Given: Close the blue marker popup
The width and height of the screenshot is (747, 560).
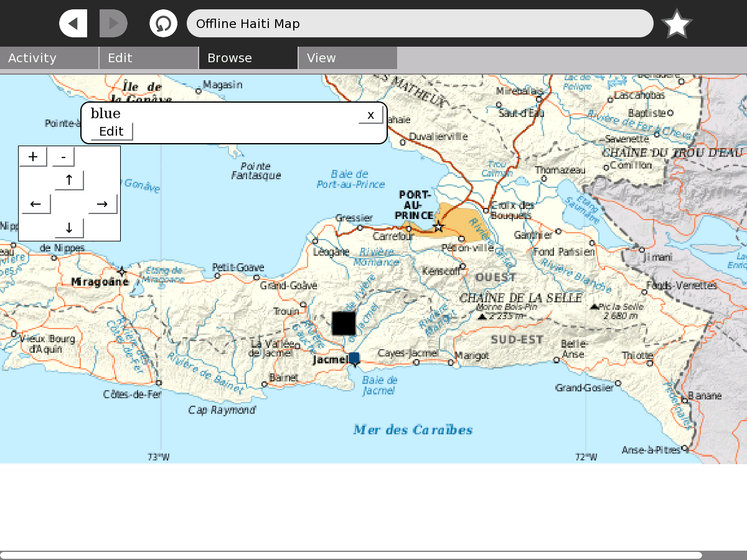Looking at the screenshot, I should tap(370, 115).
